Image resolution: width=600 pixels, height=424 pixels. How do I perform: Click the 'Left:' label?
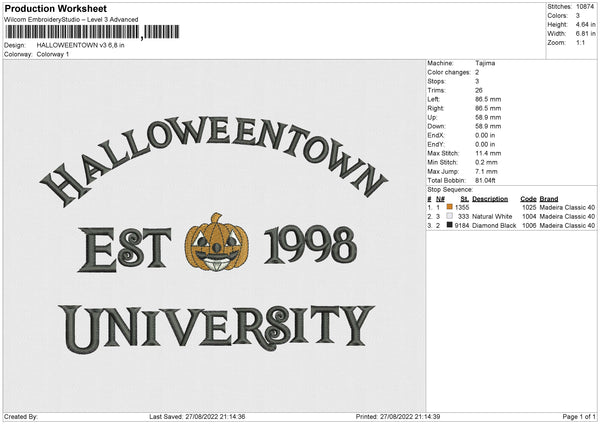(434, 99)
